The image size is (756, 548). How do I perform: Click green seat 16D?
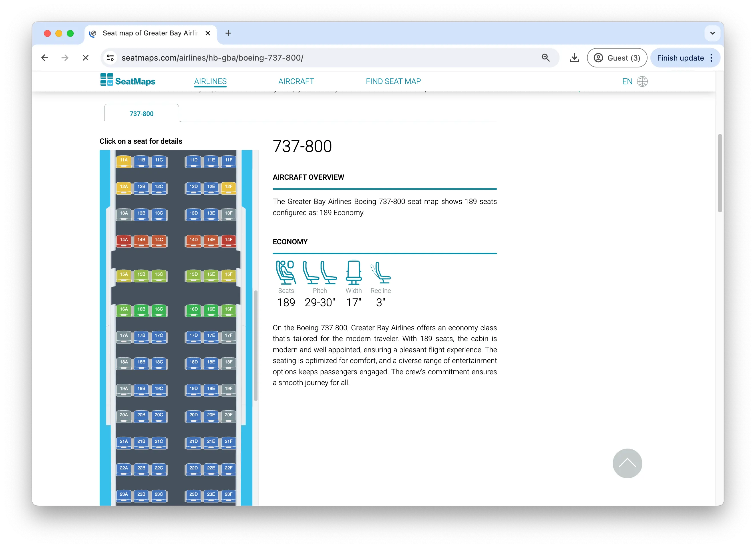tap(194, 310)
